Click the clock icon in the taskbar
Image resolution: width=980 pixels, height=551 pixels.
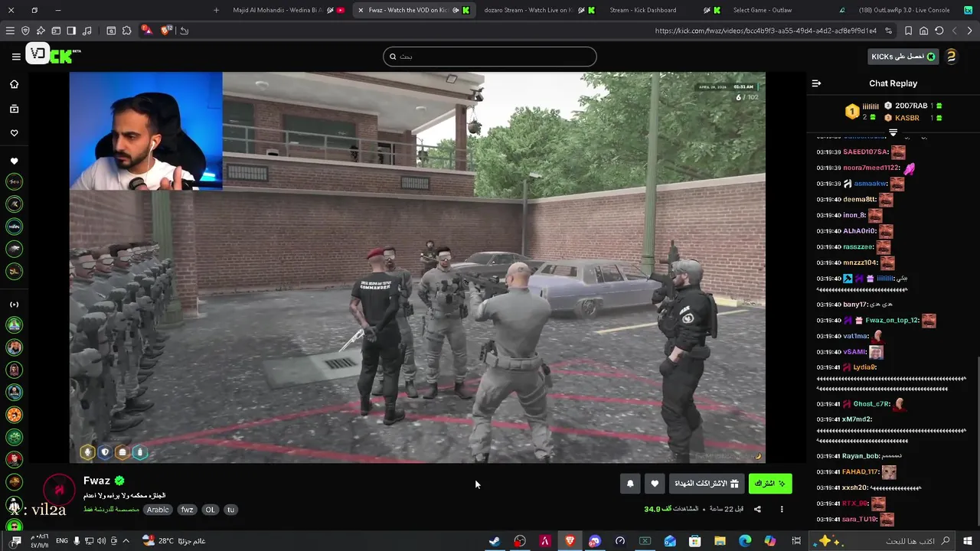[620, 541]
